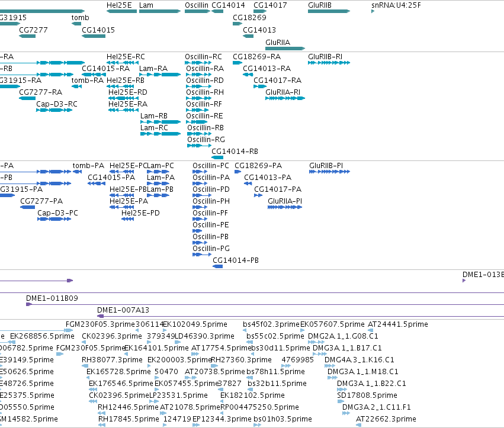The width and height of the screenshot is (504, 428).
Task: Click the FGM230F05.3prime EST label
Action: point(100,324)
